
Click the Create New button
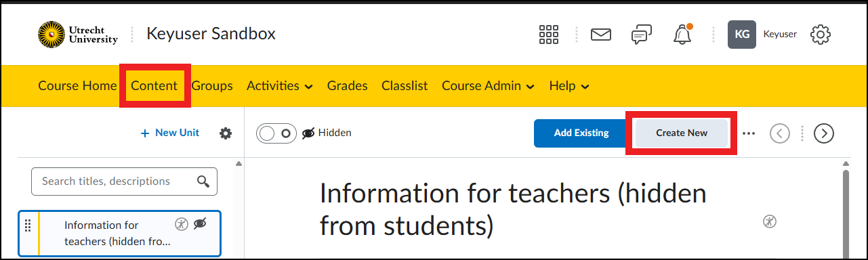coord(682,133)
